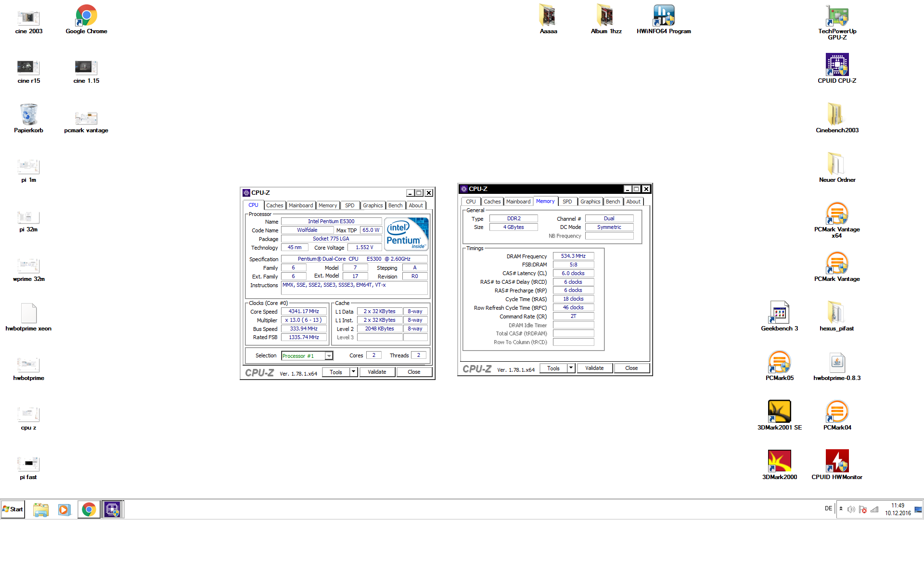Launch the HWiNFO64 Program shortcut

click(664, 19)
